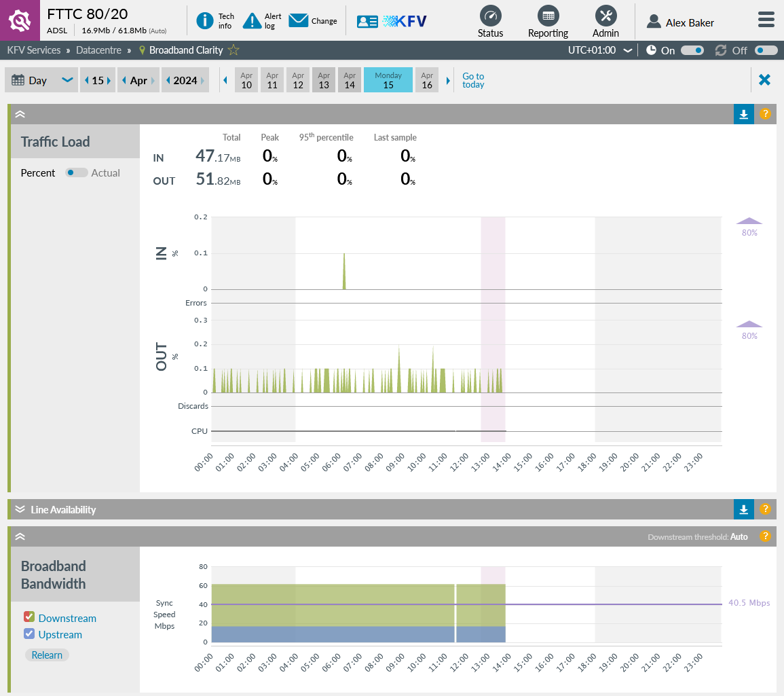Favorite Broadband Clarity using the star

click(x=234, y=50)
